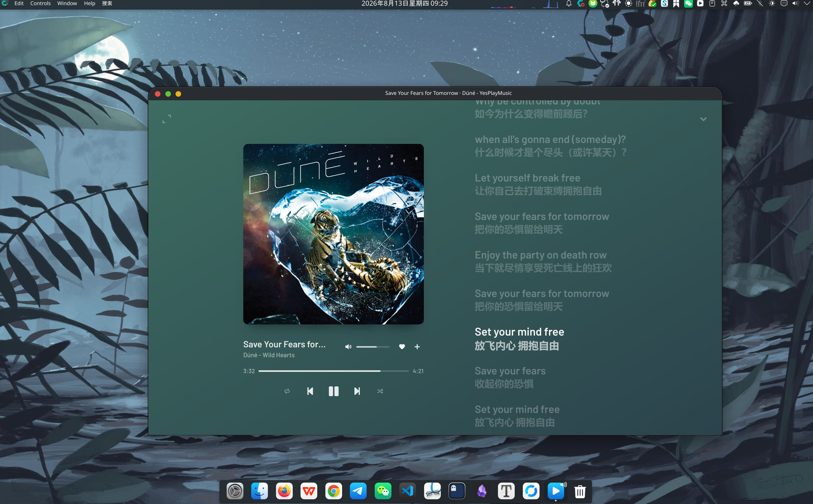Adjust the volume slider
The image size is (813, 504).
tap(373, 347)
